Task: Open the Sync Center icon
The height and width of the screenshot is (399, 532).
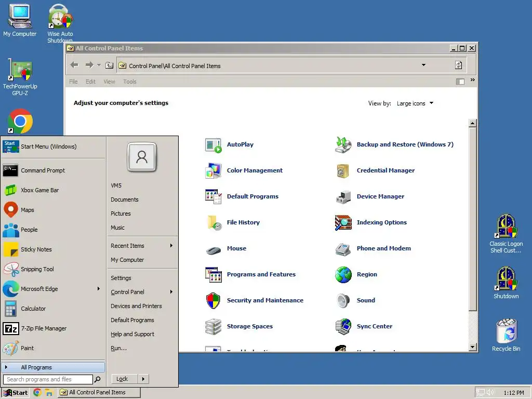Action: pos(343,326)
